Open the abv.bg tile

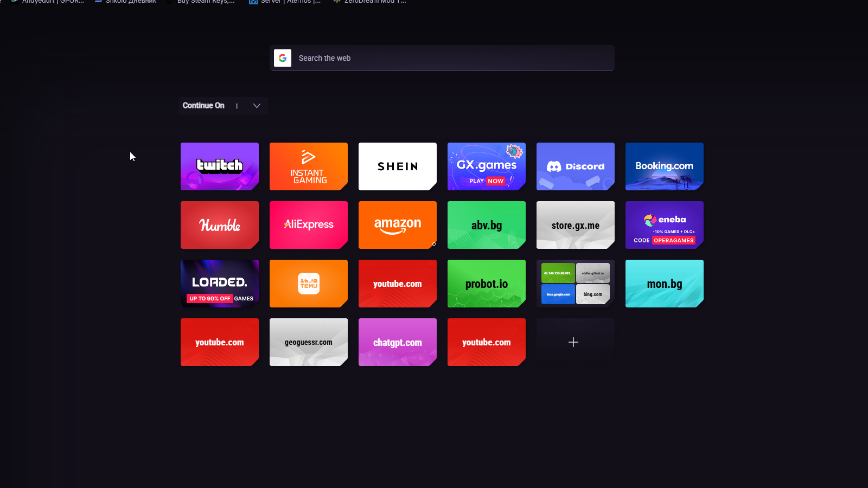click(487, 225)
